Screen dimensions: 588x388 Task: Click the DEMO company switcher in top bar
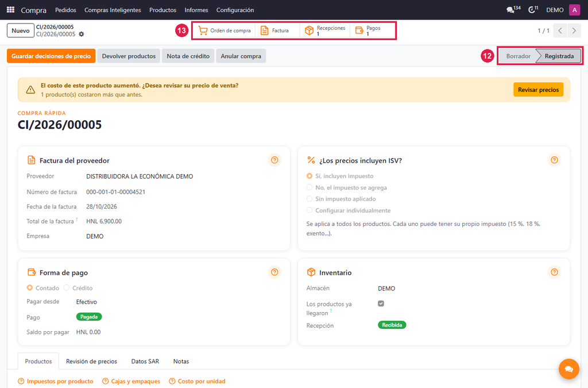pyautogui.click(x=555, y=10)
